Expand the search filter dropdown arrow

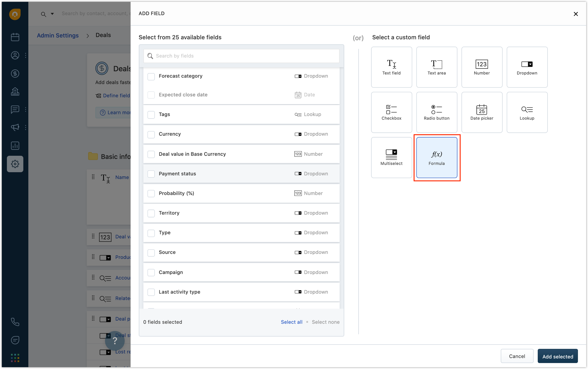[52, 14]
